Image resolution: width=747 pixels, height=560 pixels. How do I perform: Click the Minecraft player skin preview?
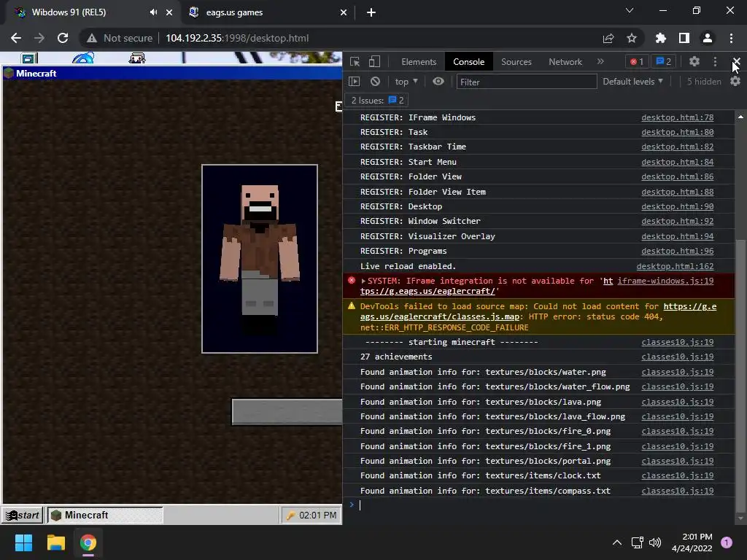260,259
